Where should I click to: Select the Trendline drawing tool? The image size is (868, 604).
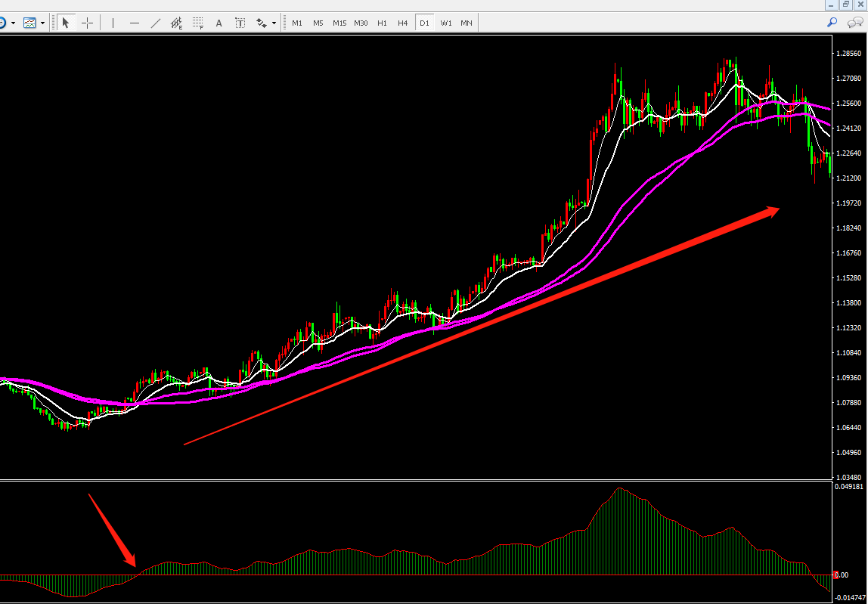[x=156, y=23]
